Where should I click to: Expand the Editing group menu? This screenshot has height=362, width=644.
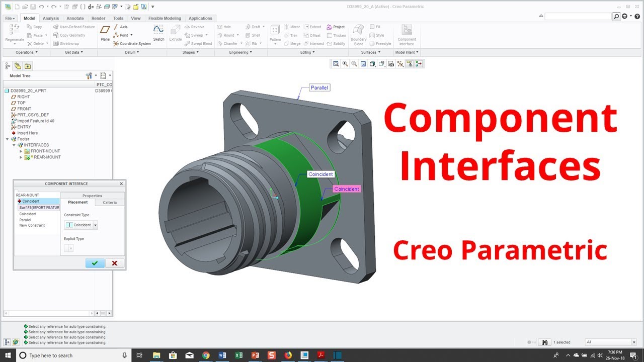(x=307, y=52)
